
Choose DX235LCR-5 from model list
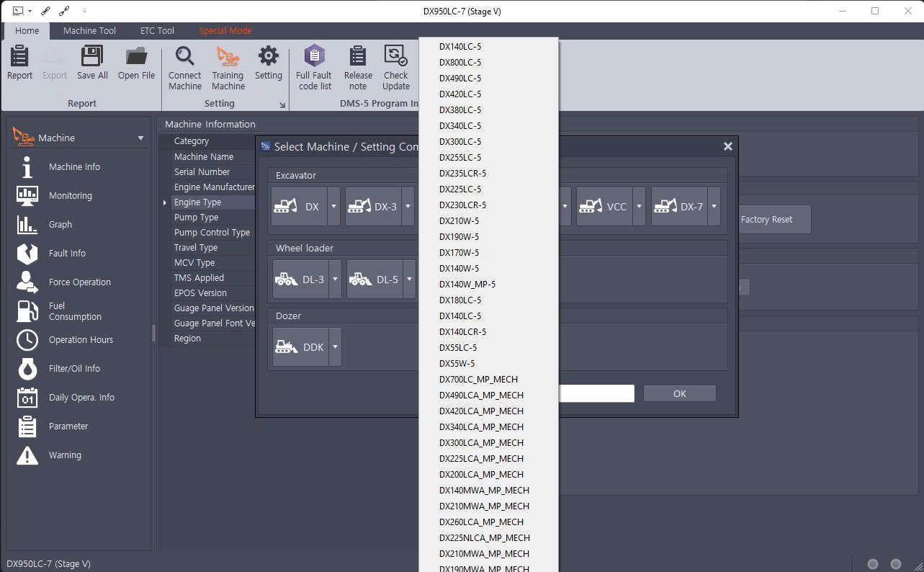488,174
